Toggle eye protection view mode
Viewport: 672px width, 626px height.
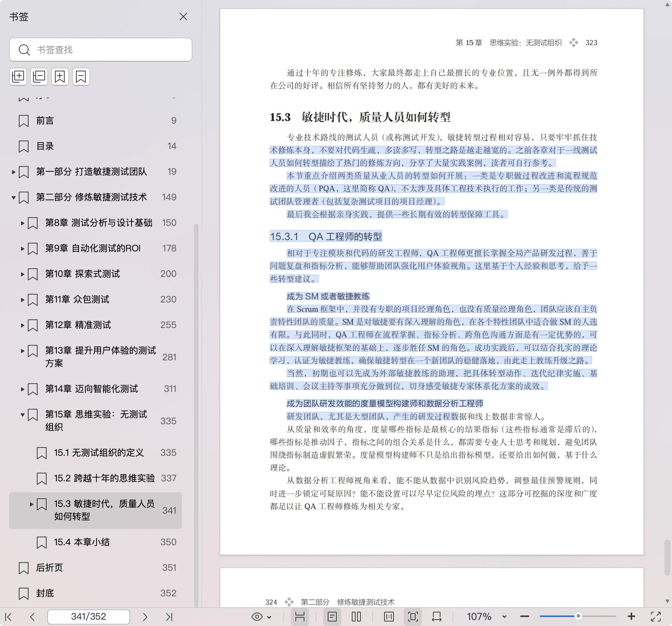[257, 617]
